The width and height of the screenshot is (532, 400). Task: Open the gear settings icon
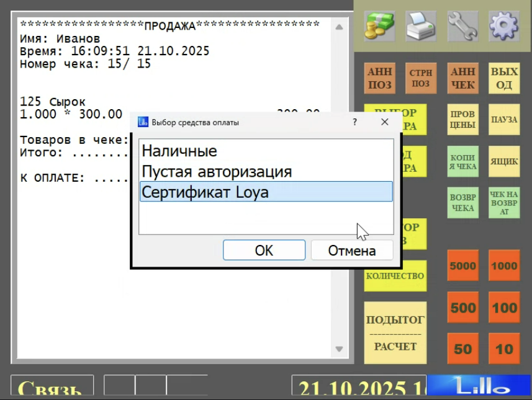(503, 27)
